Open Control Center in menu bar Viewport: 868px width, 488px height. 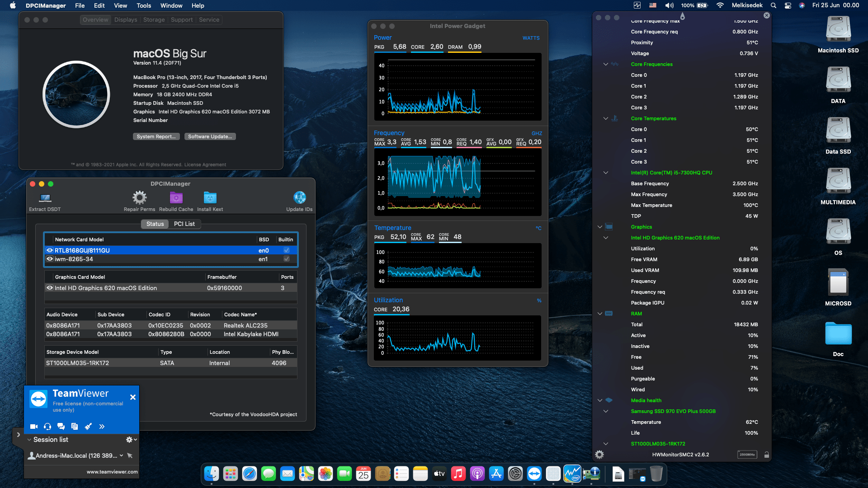(x=788, y=5)
